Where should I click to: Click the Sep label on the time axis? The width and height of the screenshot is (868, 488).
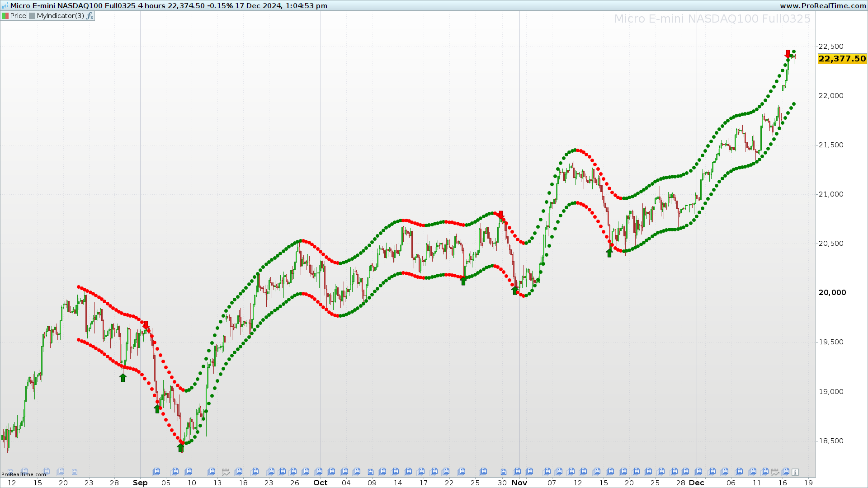[x=140, y=483]
